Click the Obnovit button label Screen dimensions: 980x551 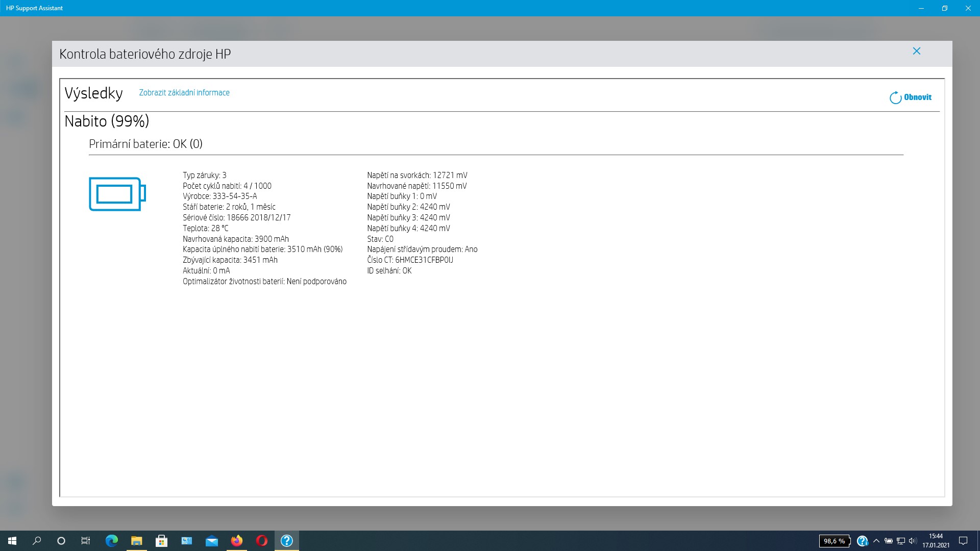tap(917, 97)
